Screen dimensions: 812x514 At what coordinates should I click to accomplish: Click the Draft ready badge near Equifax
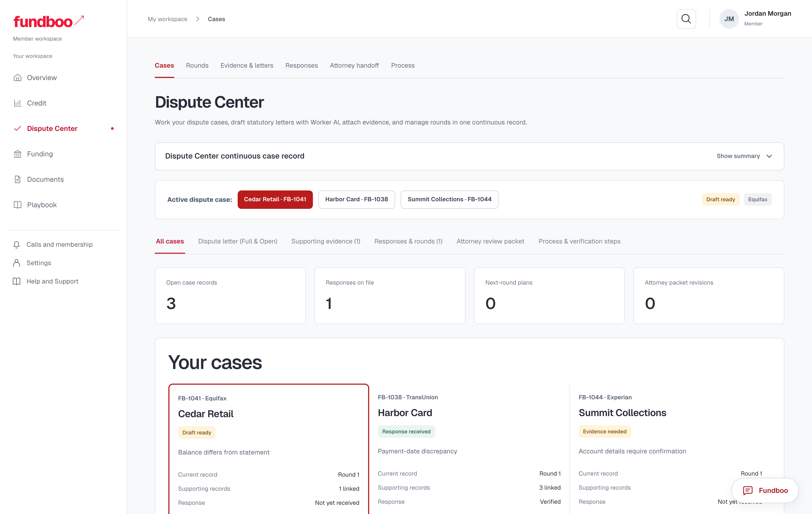(721, 200)
